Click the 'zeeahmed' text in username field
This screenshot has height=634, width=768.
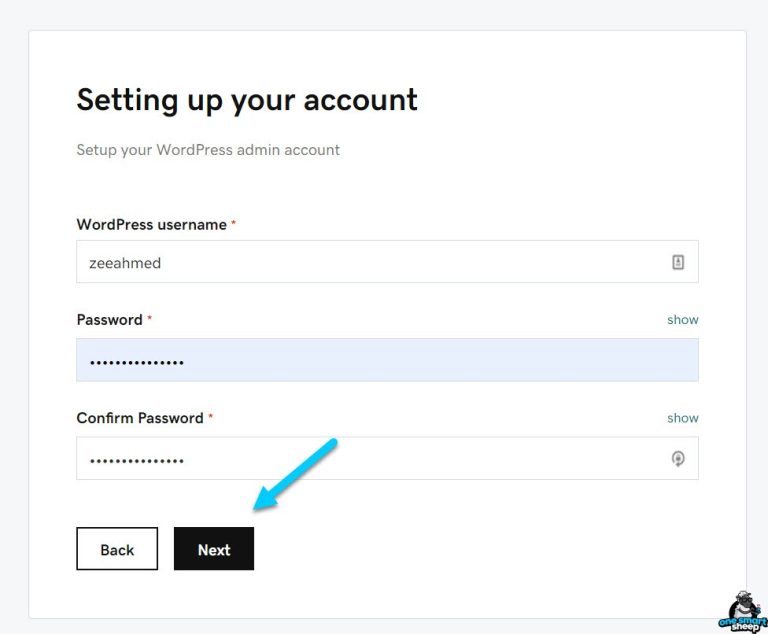point(125,263)
